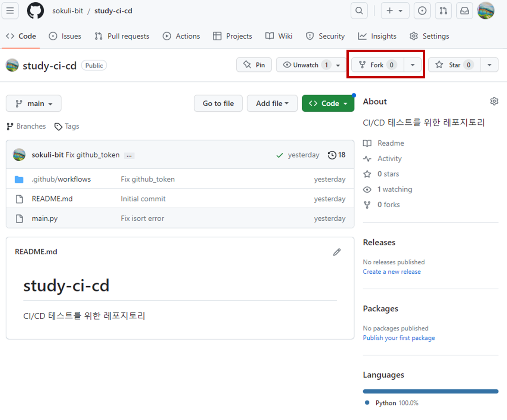Open the search panel with the magnifier icon
The width and height of the screenshot is (507, 420).
(x=358, y=10)
